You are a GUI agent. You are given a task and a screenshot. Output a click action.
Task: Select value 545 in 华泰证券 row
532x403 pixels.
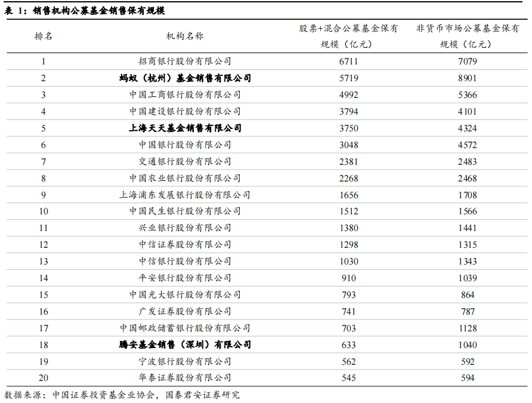(348, 378)
